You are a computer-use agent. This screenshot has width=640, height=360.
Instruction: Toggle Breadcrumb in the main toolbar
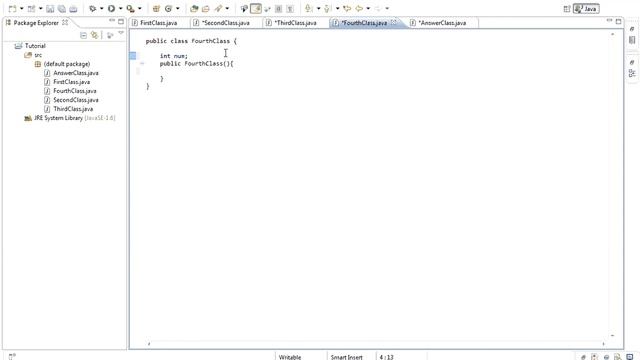click(x=244, y=9)
